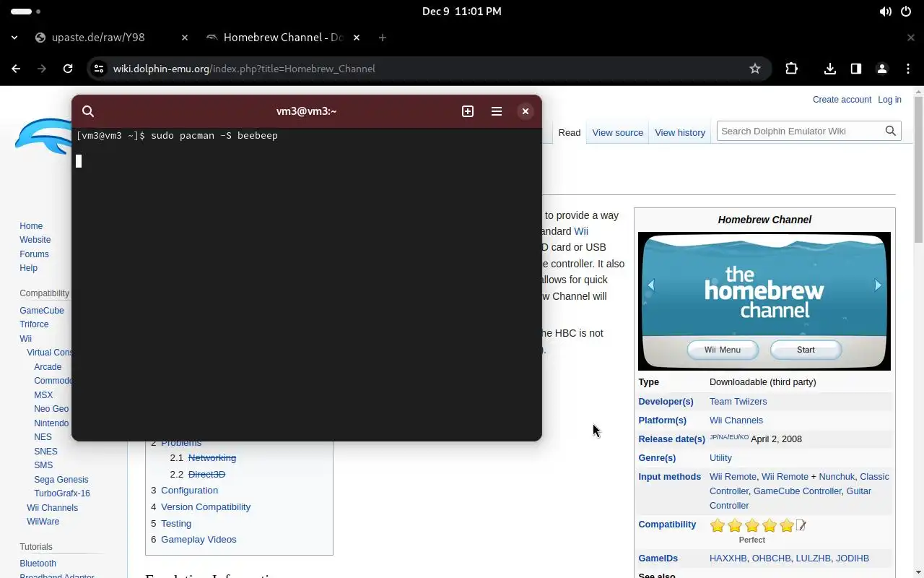Open the WiiWare sidebar link

click(43, 522)
